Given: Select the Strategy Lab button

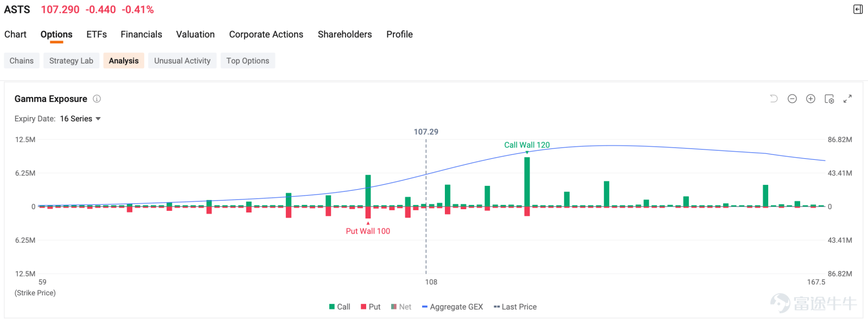Looking at the screenshot, I should pyautogui.click(x=71, y=61).
